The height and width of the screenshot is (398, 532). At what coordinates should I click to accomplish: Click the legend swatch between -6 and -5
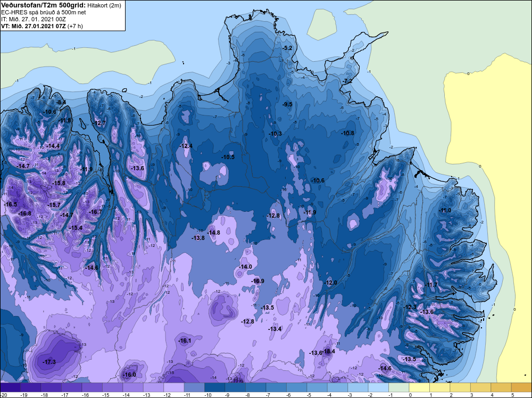(x=296, y=387)
